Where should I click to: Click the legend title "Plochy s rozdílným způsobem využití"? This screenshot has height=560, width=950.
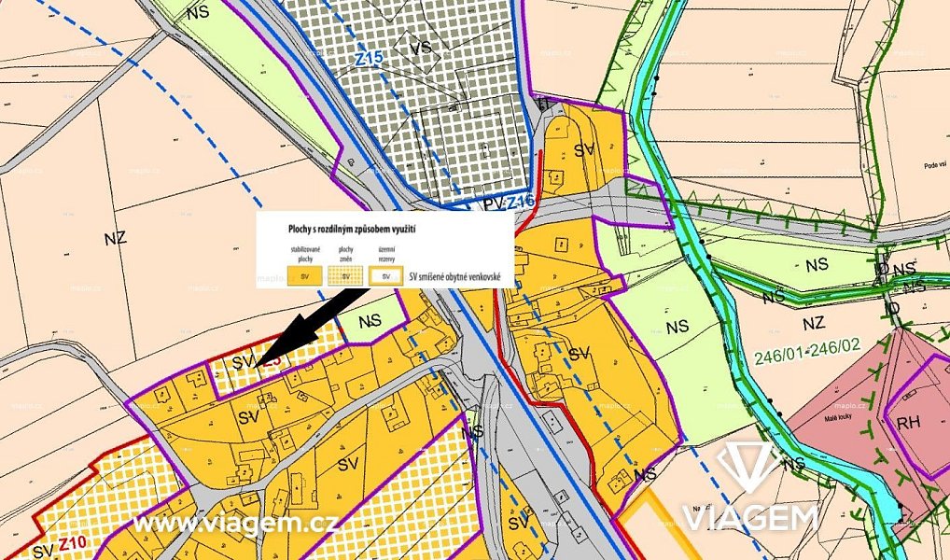pos(352,230)
